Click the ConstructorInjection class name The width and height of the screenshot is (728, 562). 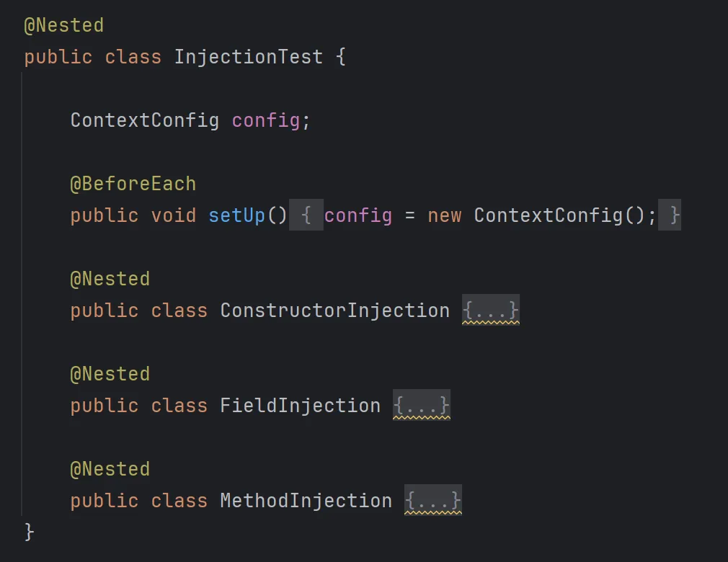(x=334, y=311)
